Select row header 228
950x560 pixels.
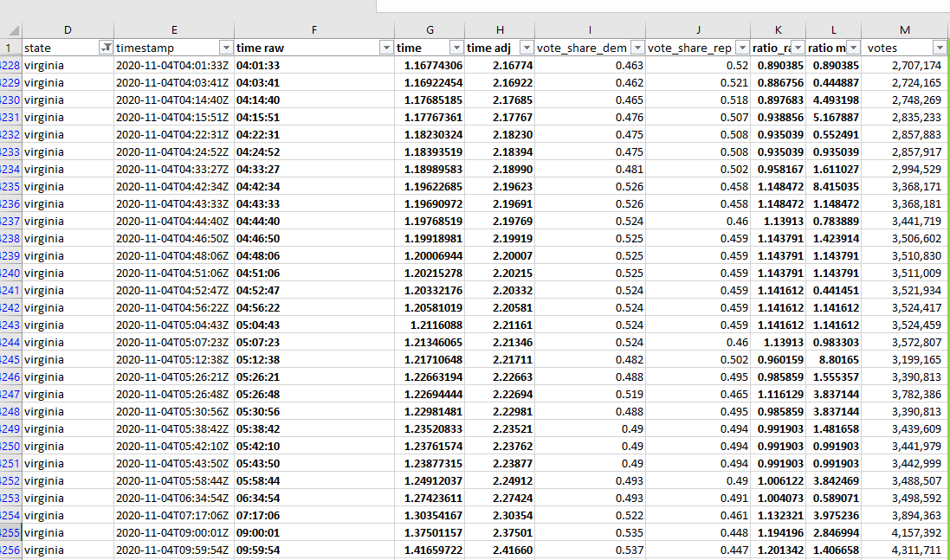[10, 66]
